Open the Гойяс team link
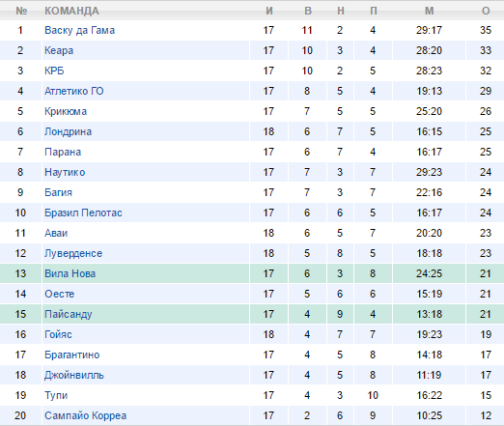504x426 pixels. click(58, 334)
